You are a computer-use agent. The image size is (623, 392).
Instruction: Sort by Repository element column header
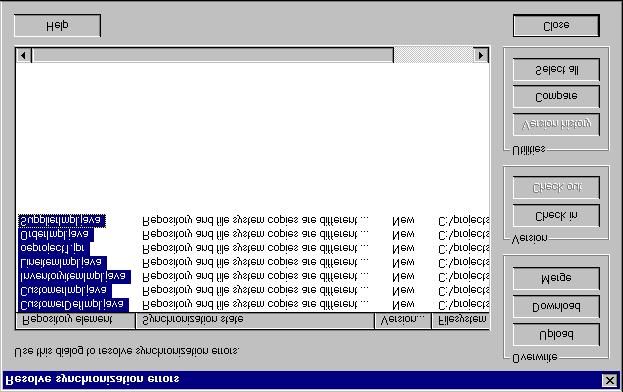point(75,320)
